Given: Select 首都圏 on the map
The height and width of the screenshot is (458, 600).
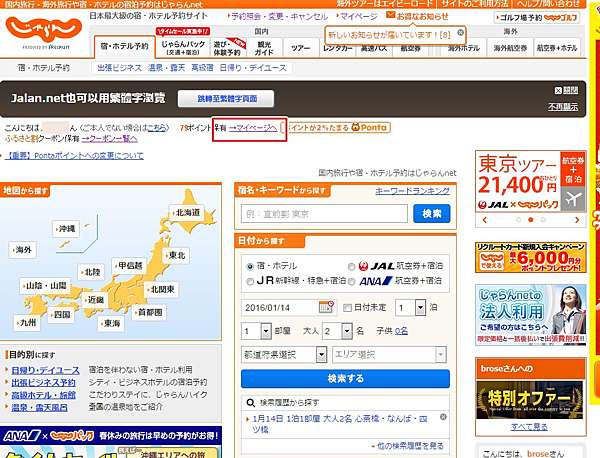Looking at the screenshot, I should 148,313.
